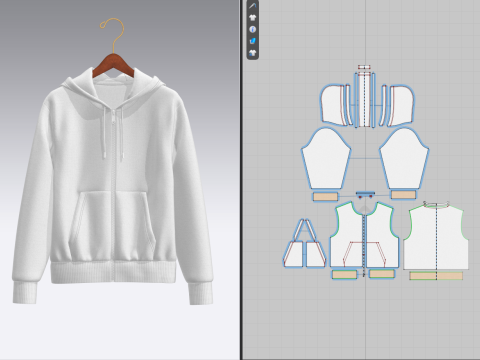This screenshot has width=480, height=360.
Task: Select the sewing line tool at toolbar top
Action: click(x=253, y=6)
